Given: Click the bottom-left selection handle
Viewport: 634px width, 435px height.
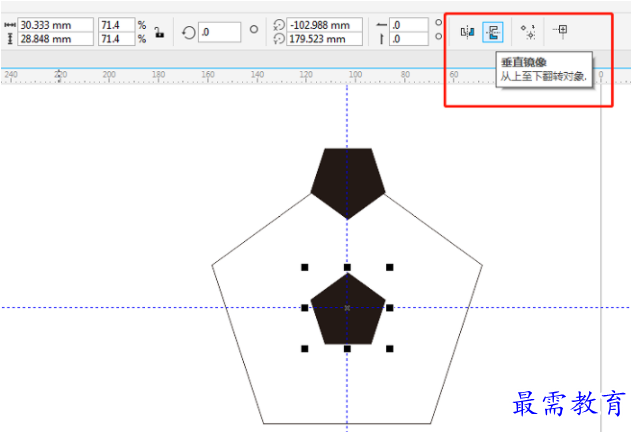Looking at the screenshot, I should 305,348.
